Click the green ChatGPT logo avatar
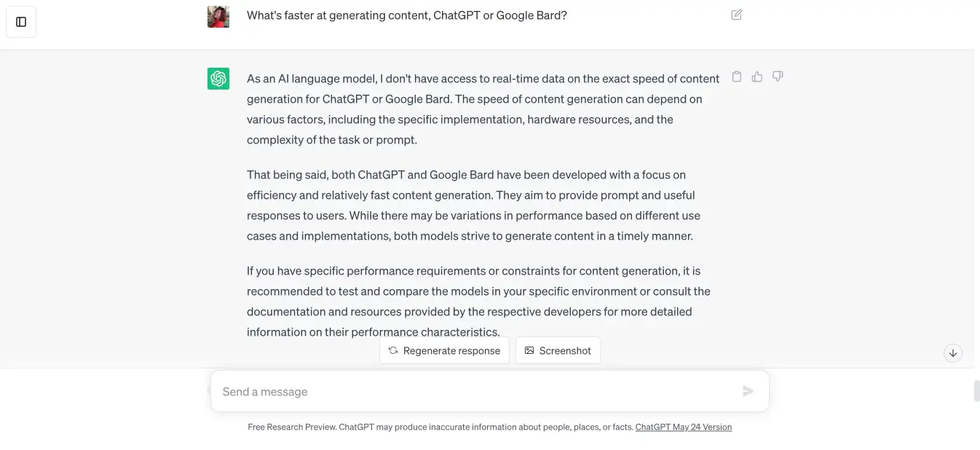Viewport: 980px width, 450px height. click(x=218, y=79)
